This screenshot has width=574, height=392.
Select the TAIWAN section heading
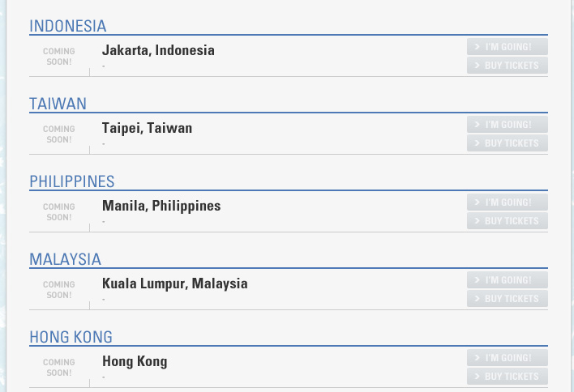58,104
